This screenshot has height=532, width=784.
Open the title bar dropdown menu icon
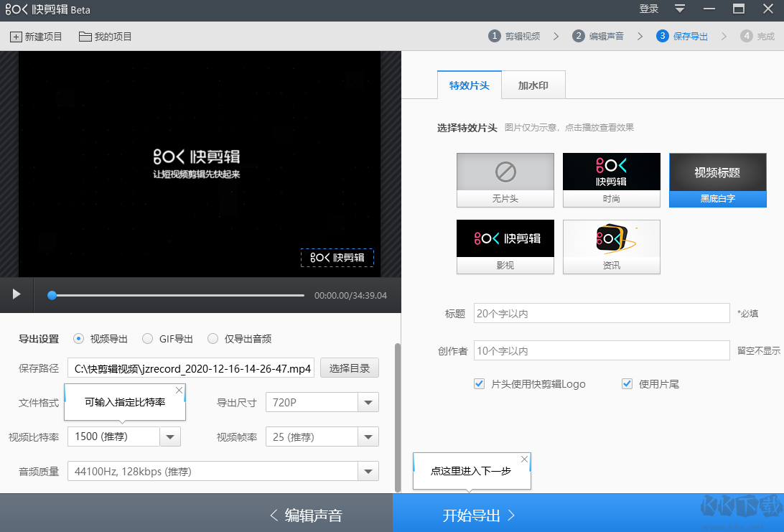point(680,9)
